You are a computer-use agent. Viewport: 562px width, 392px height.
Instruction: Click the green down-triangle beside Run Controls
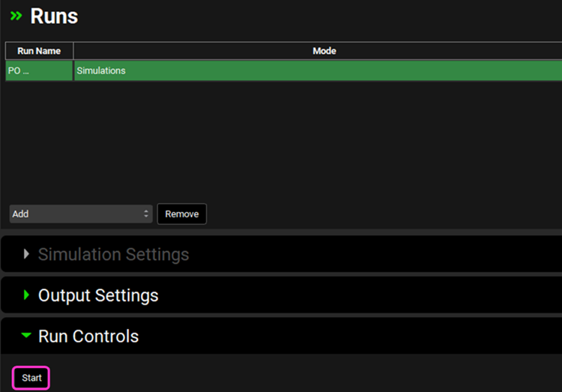(x=26, y=337)
